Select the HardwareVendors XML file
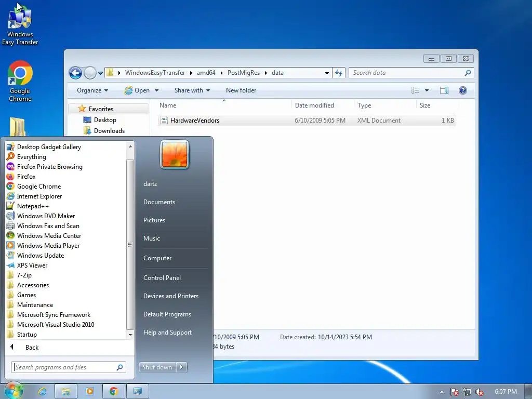The image size is (532, 399). click(307, 121)
